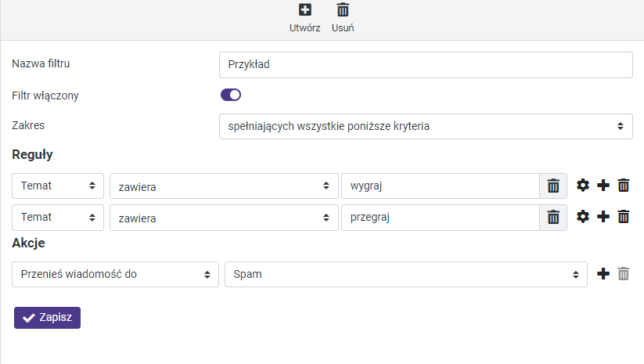Open settings gear for the 'przegraj' rule
644x364 pixels.
tap(582, 217)
